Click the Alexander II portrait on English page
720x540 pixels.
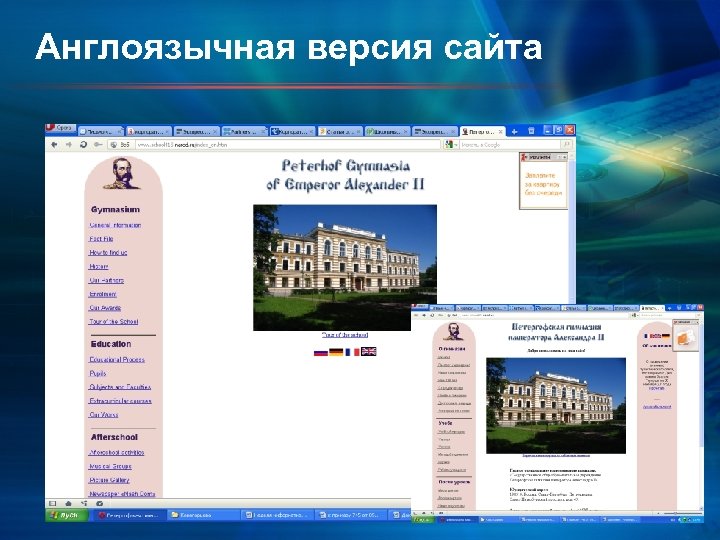(122, 174)
